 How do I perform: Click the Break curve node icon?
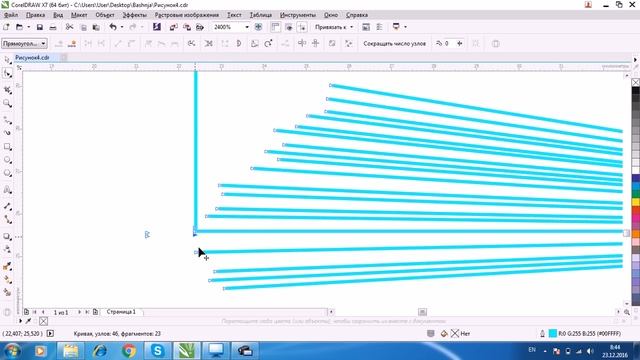coord(101,43)
